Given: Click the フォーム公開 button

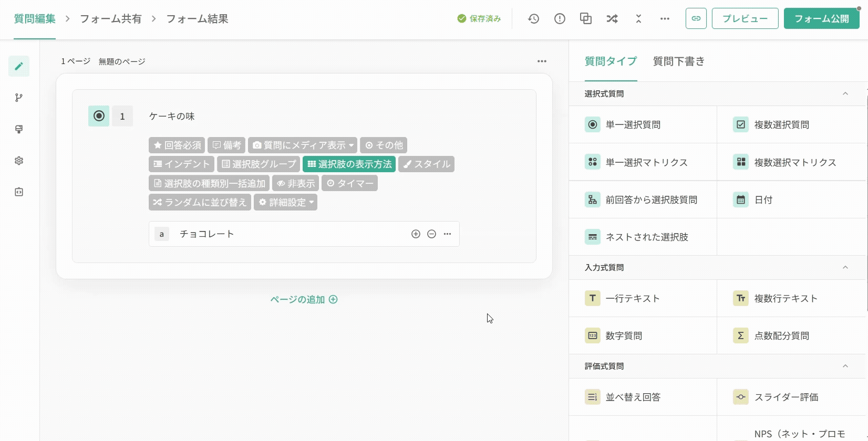Looking at the screenshot, I should click(x=822, y=18).
